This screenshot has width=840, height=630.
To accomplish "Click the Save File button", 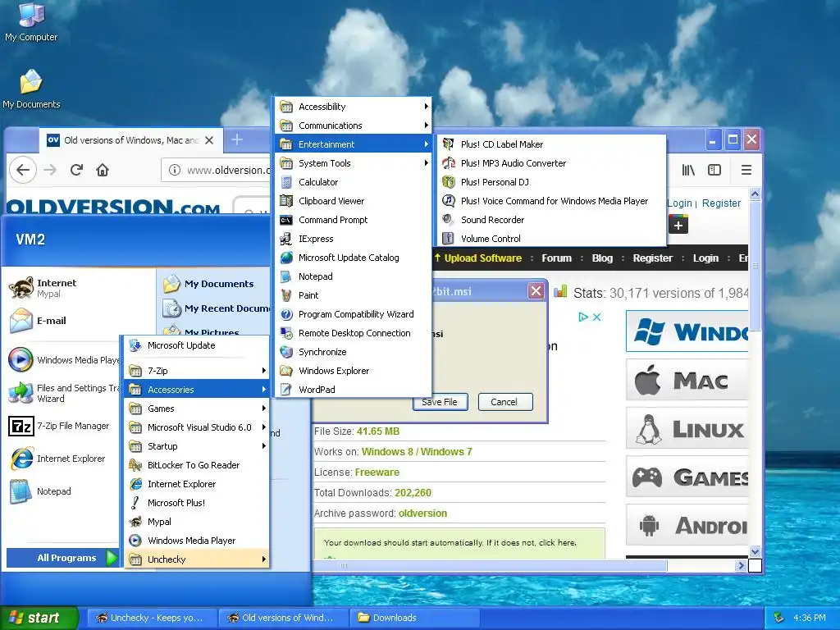I will pyautogui.click(x=440, y=402).
